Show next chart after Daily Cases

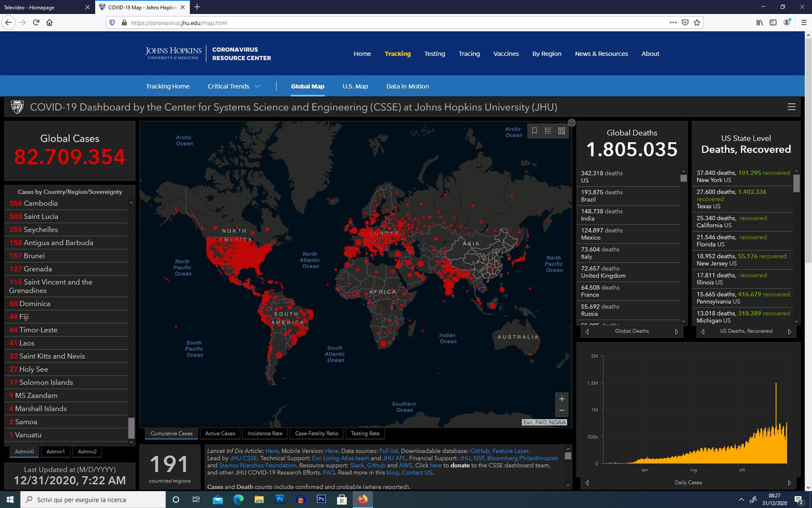tap(790, 483)
